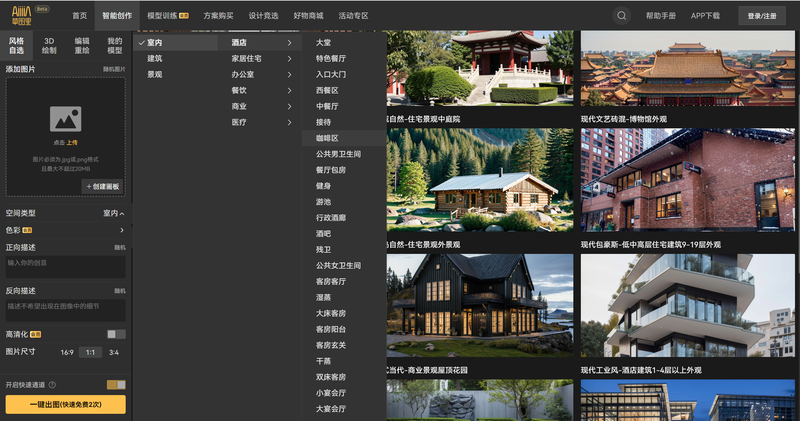Toggle the 高清化 switch
Viewport: 800px width, 421px height.
click(116, 334)
